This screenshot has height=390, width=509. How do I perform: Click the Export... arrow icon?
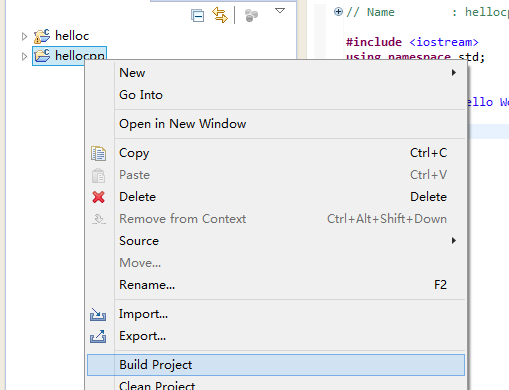[x=98, y=336]
